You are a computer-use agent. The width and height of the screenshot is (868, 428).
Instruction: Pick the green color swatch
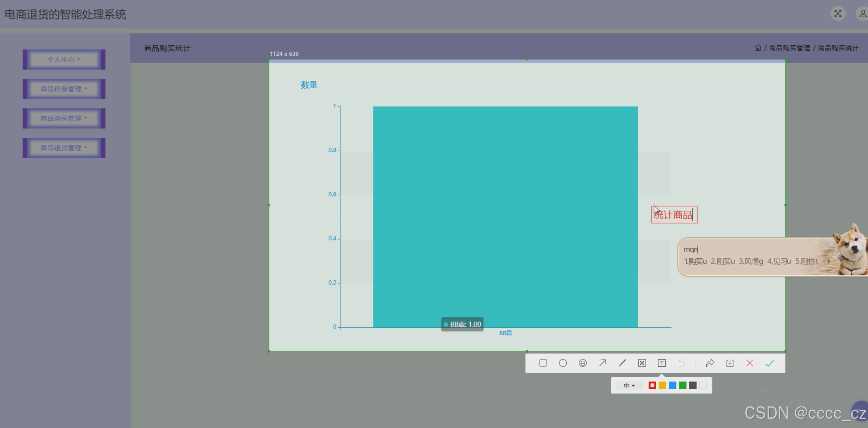tap(683, 385)
